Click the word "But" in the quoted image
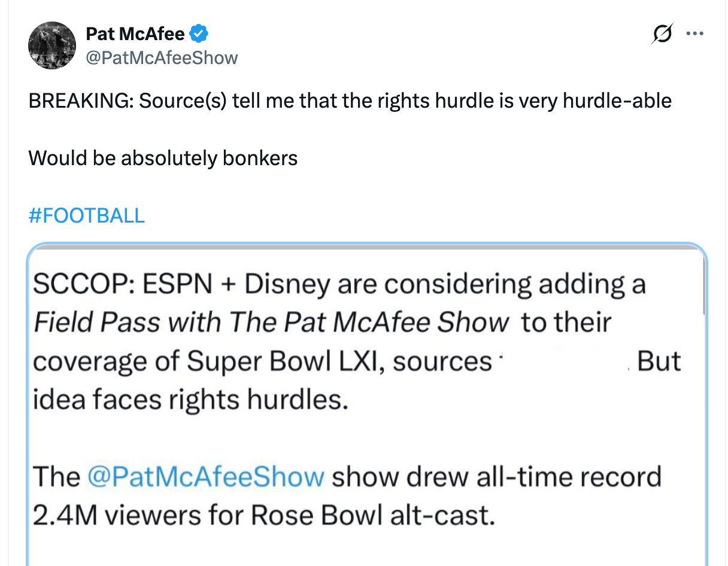The height and width of the screenshot is (566, 728). (x=659, y=361)
